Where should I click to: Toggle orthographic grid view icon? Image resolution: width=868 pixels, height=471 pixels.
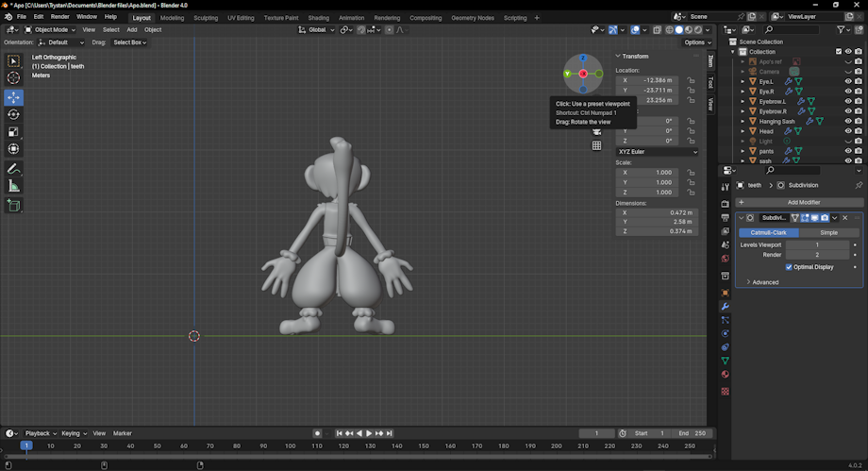point(596,145)
